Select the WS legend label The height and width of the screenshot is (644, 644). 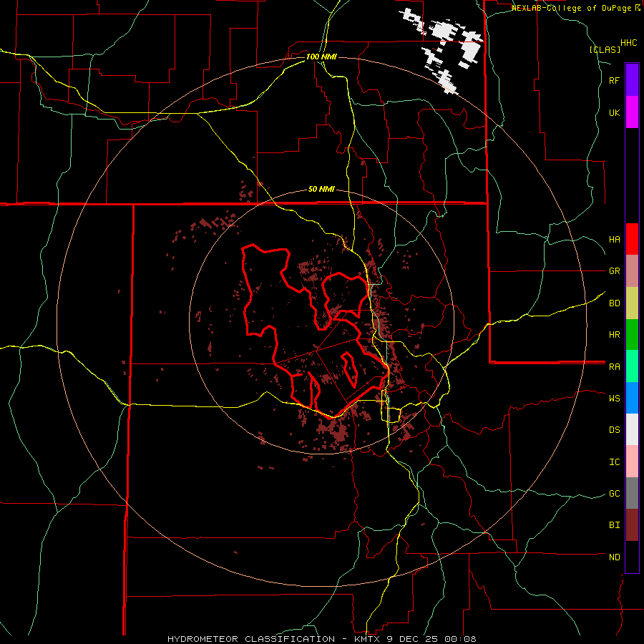tap(614, 399)
